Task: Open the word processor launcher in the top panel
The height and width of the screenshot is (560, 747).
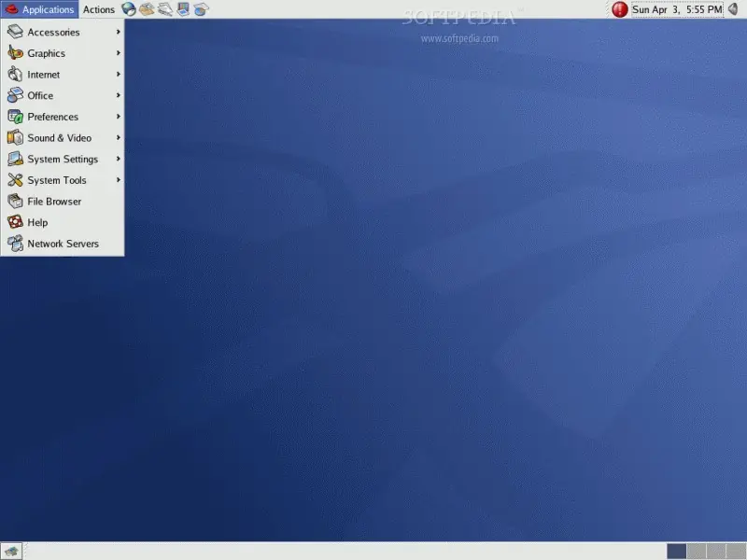Action: tap(165, 9)
